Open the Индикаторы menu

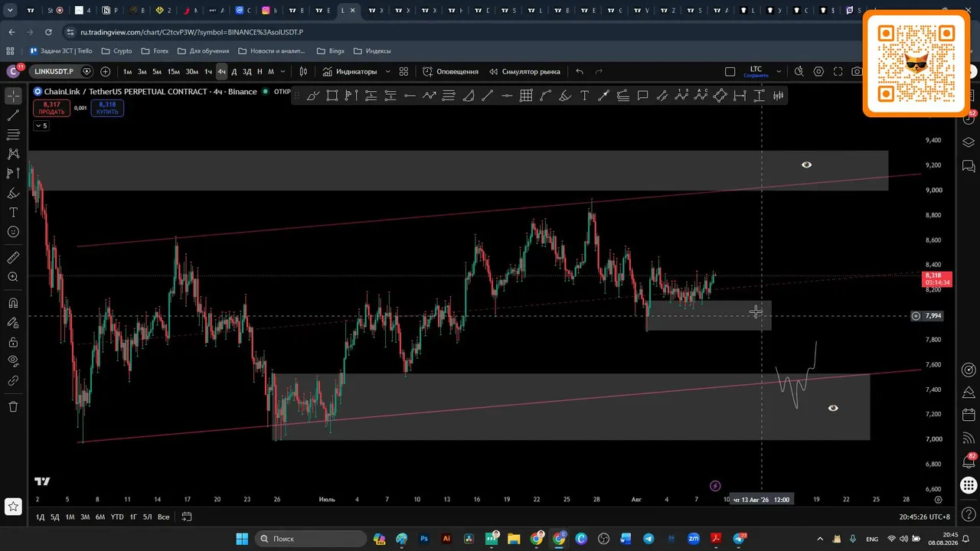click(350, 71)
